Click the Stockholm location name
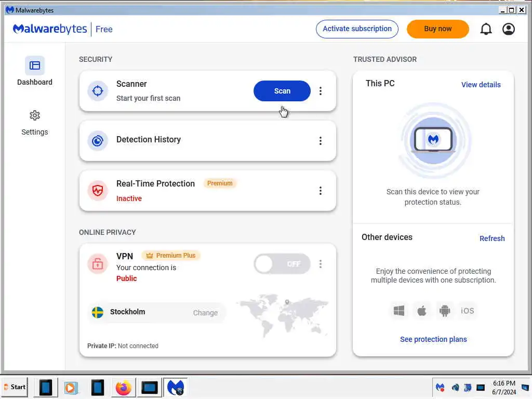 128,312
